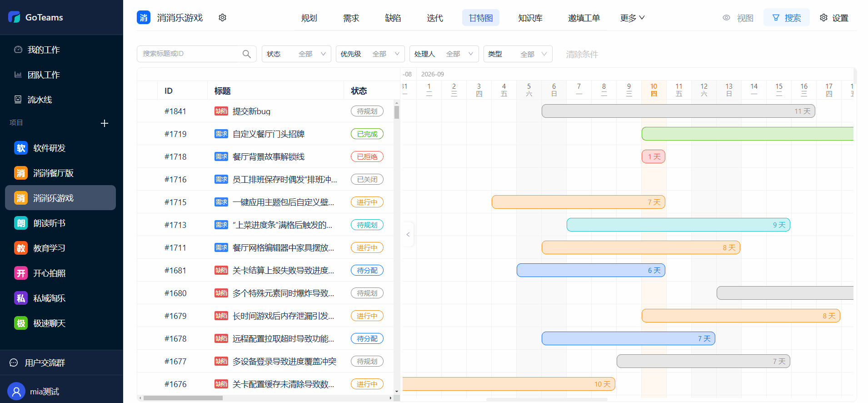Open project settings gear beside 消消乐游戏 title
Viewport: 868px width, 403px height.
coord(222,18)
